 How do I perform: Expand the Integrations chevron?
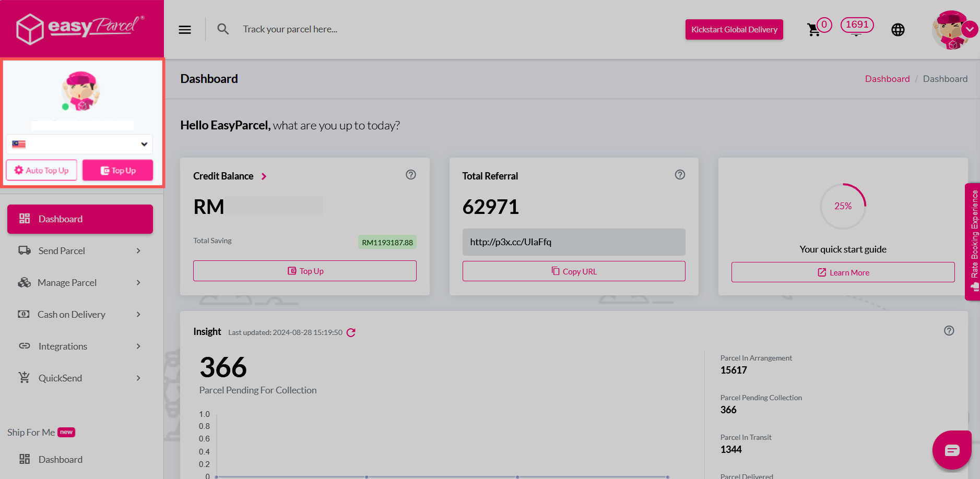[x=138, y=346]
